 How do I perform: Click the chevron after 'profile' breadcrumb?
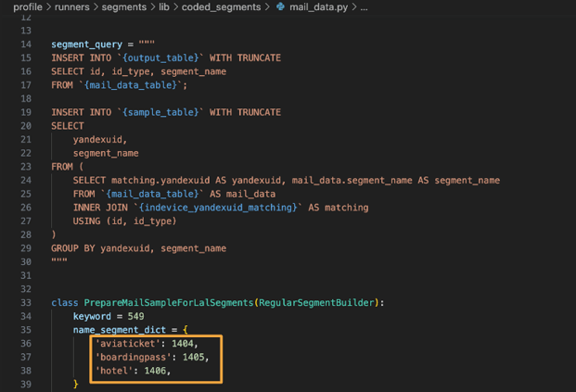pyautogui.click(x=48, y=7)
